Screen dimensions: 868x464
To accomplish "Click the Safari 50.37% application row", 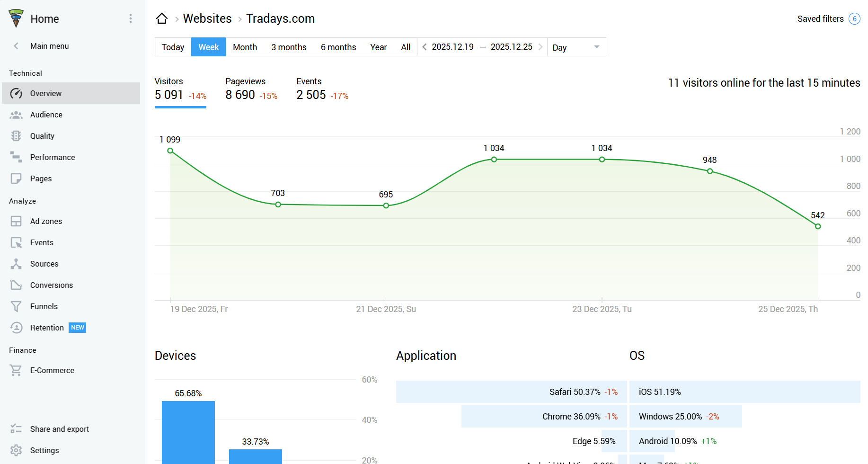I will 512,392.
